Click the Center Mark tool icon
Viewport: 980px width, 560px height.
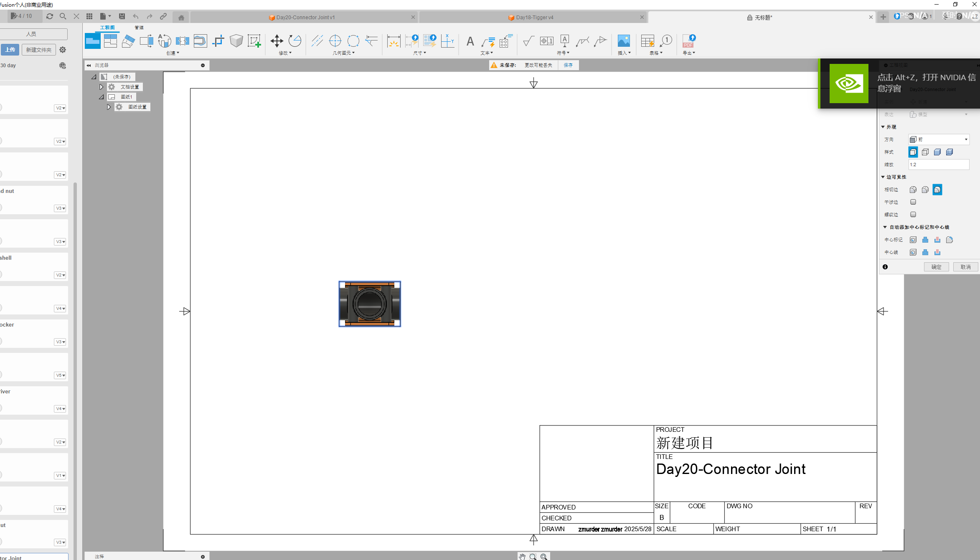coord(335,41)
